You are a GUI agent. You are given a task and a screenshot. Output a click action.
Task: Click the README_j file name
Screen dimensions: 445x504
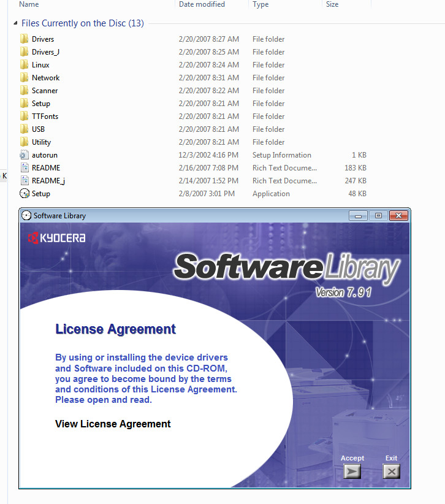click(48, 181)
